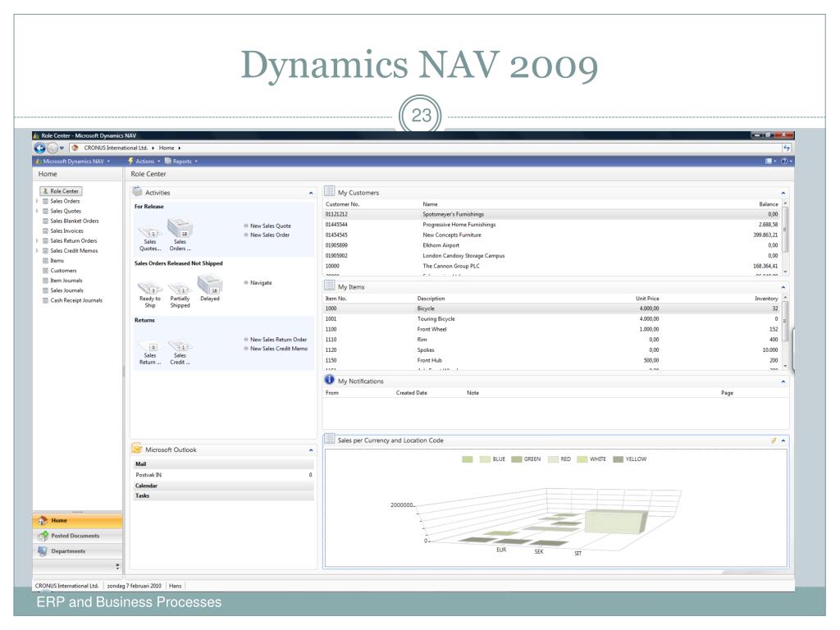
Task: Click Home in the address breadcrumb
Action: coord(166,148)
